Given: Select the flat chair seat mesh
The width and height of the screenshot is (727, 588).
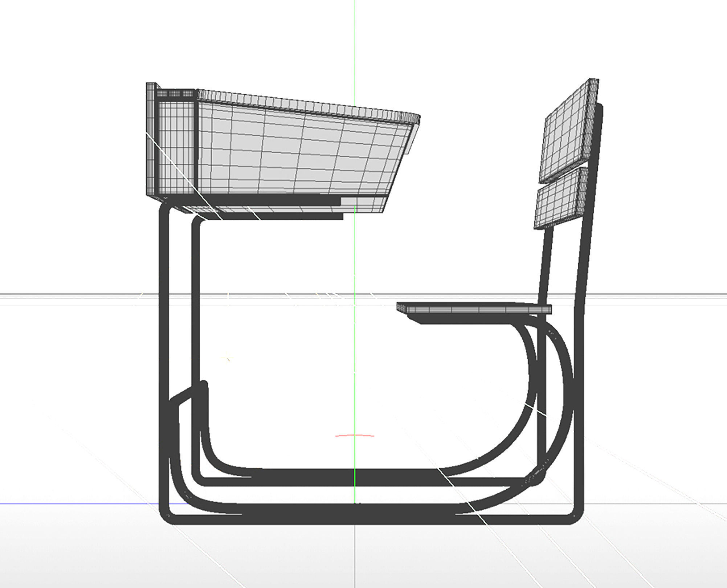Looking at the screenshot, I should (474, 309).
